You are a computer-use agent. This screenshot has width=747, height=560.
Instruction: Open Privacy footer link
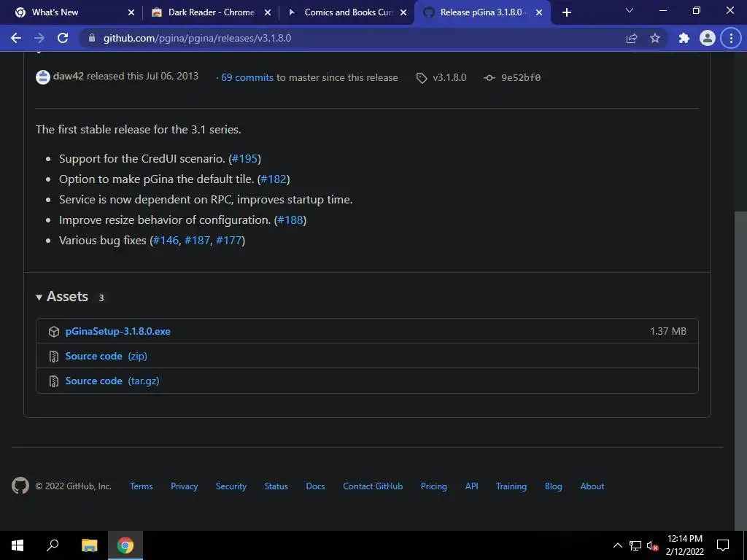pos(185,486)
